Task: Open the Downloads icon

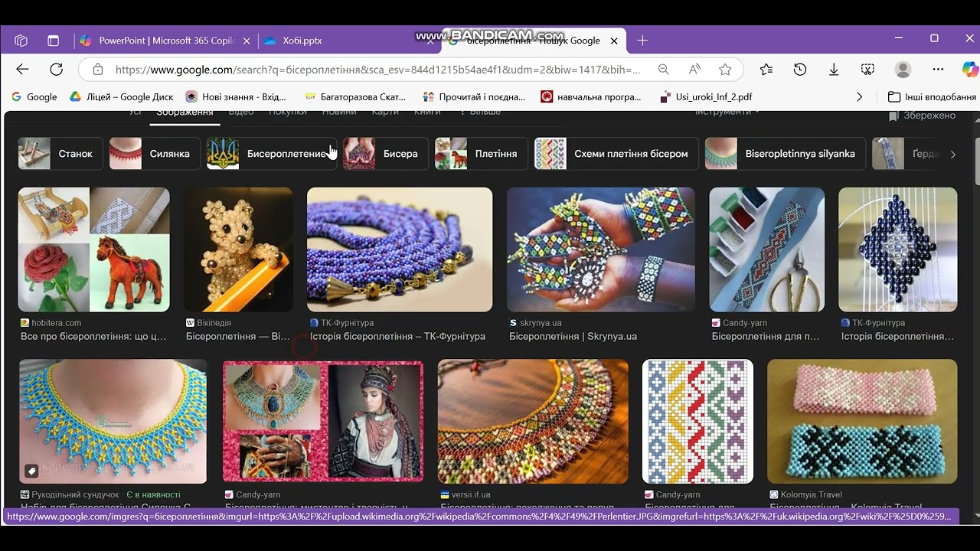Action: (x=834, y=70)
